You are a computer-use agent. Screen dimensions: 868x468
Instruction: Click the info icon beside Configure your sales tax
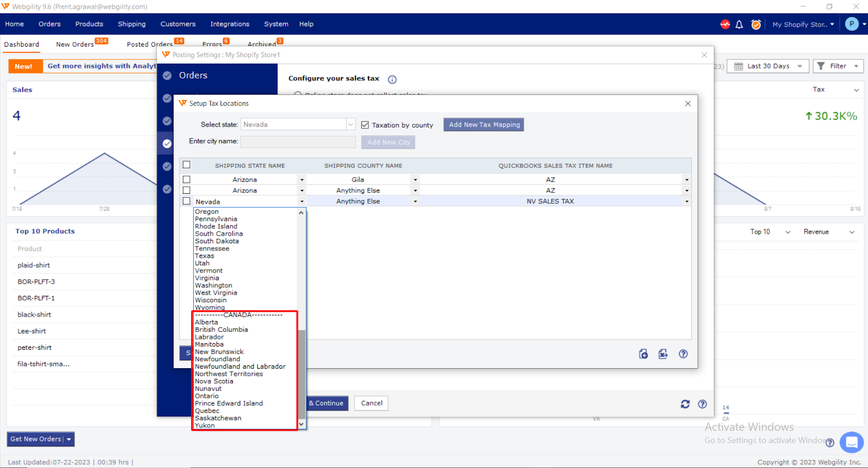(392, 79)
